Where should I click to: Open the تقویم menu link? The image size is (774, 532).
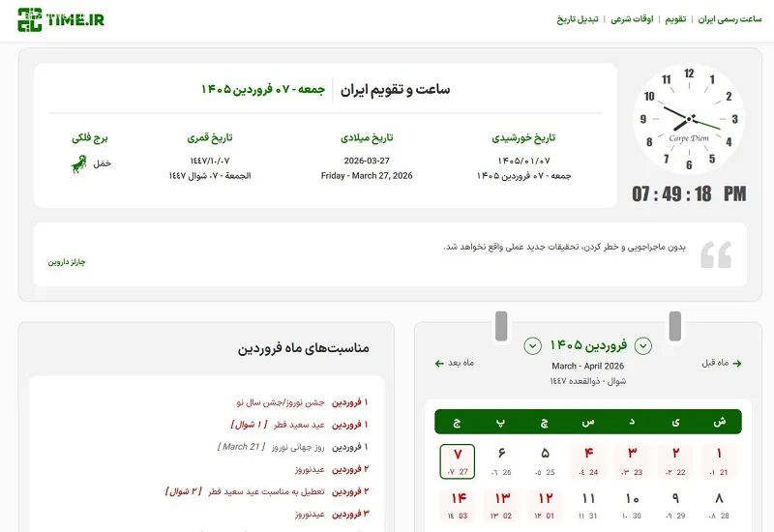(675, 19)
